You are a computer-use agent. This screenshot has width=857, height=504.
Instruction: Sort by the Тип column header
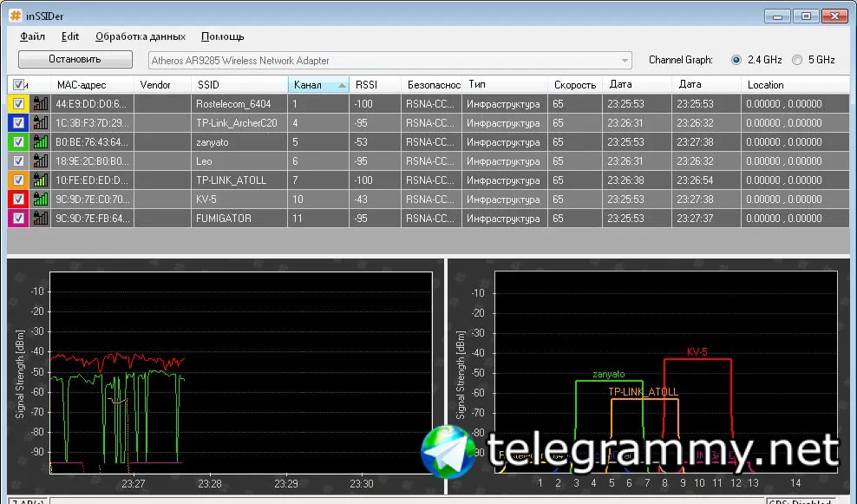tap(505, 85)
